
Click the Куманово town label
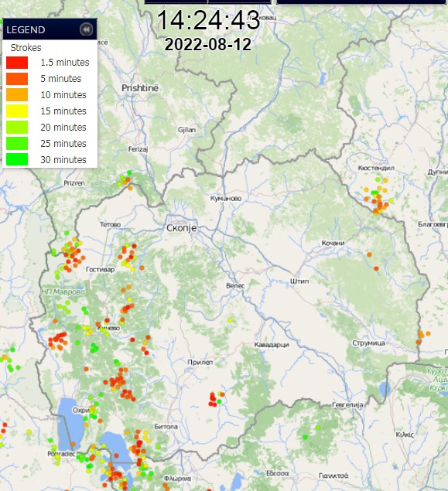(226, 198)
